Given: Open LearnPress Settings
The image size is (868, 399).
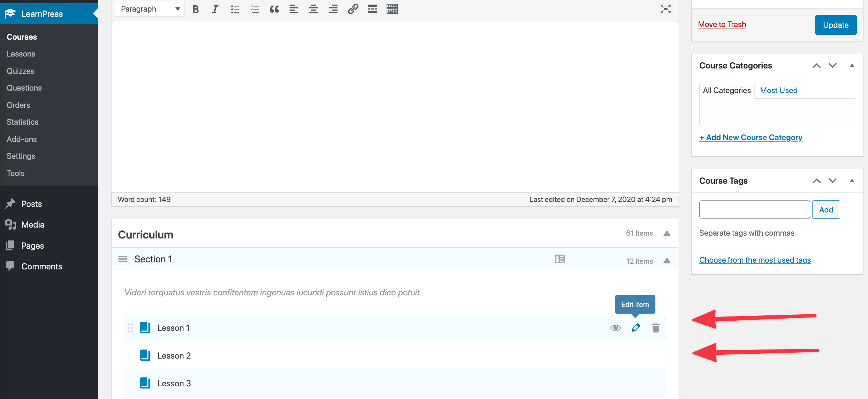Looking at the screenshot, I should tap(21, 156).
